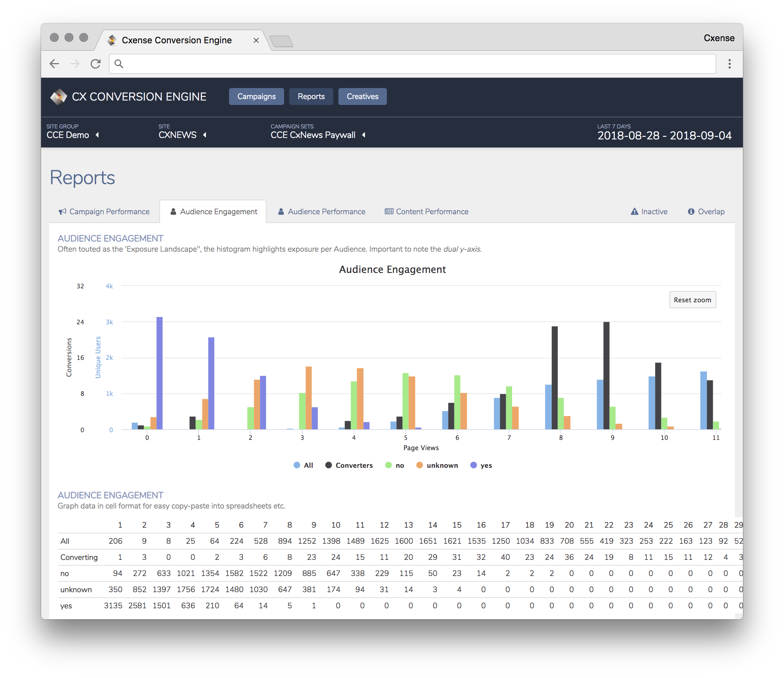
Task: Toggle the unknown series in legend
Action: [x=437, y=465]
